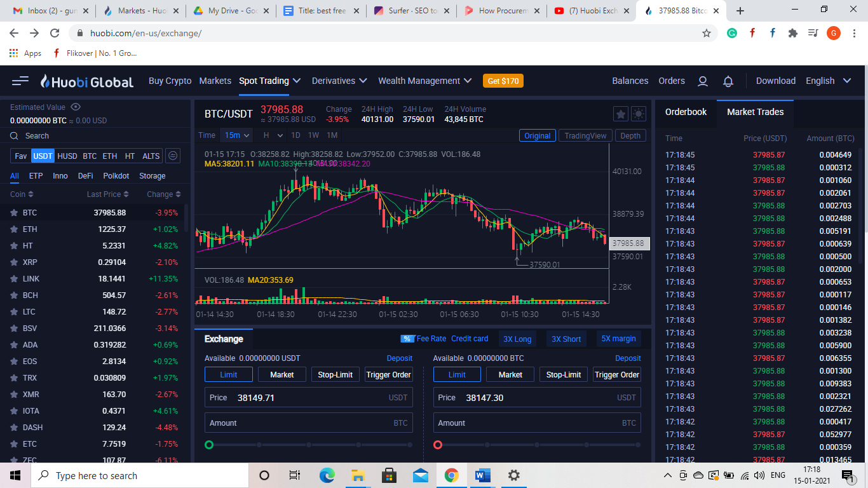Click the Credit card link

point(470,339)
